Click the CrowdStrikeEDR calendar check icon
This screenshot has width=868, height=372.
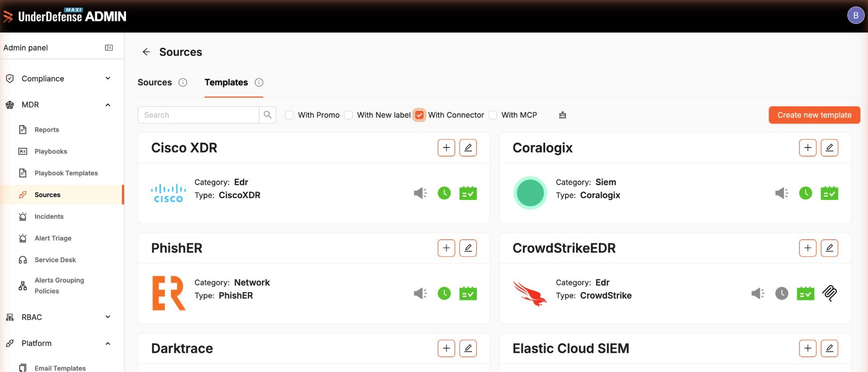(x=806, y=293)
